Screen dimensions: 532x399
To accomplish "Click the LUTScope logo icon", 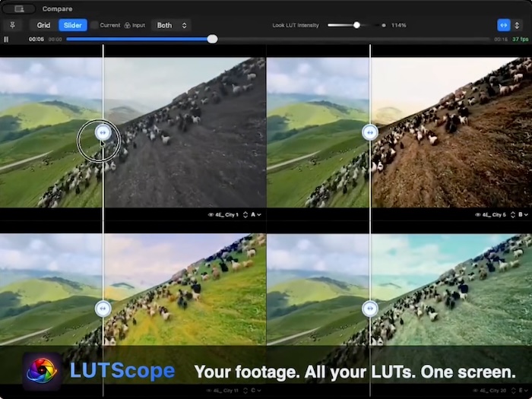I will [42, 372].
